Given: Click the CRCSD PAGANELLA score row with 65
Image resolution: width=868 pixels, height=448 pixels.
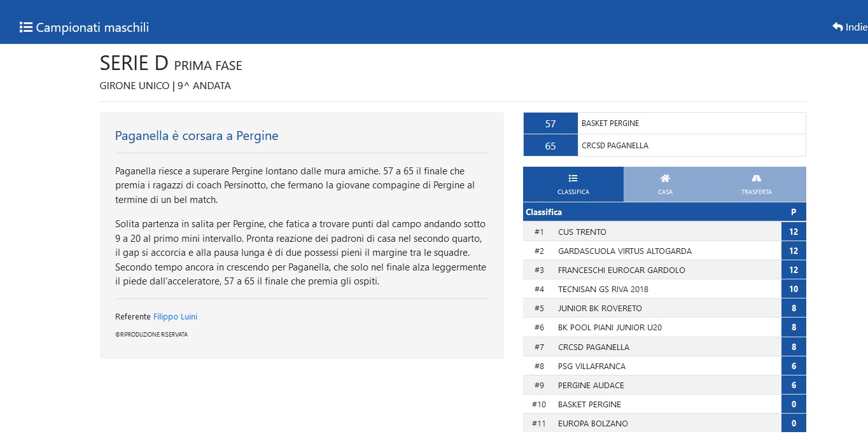Looking at the screenshot, I should tap(664, 146).
